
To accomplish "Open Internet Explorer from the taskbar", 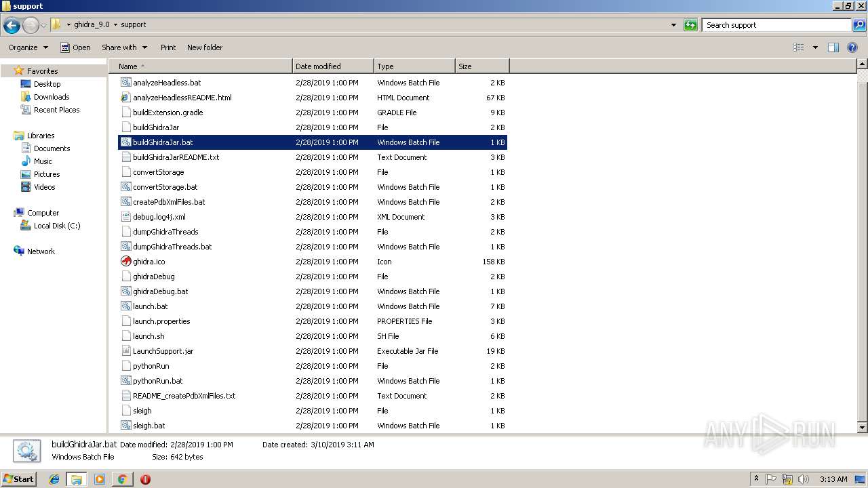I will click(x=54, y=479).
